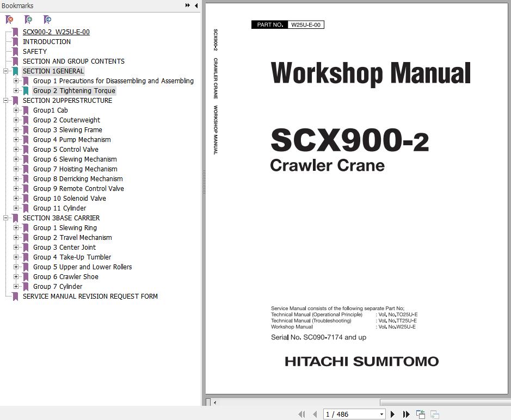Click the bookmark icon beside Group 3 Center Joint
The width and height of the screenshot is (511, 420).
point(26,248)
